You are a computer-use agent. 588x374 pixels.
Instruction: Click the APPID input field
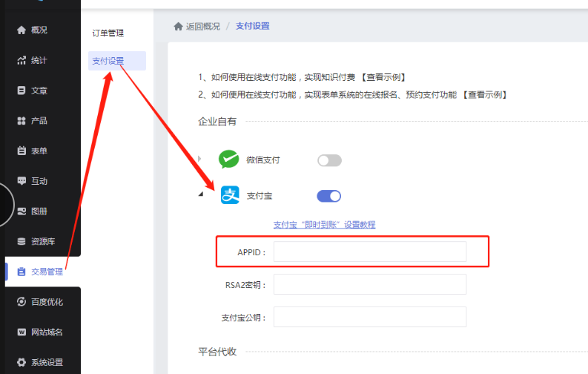pyautogui.click(x=370, y=252)
